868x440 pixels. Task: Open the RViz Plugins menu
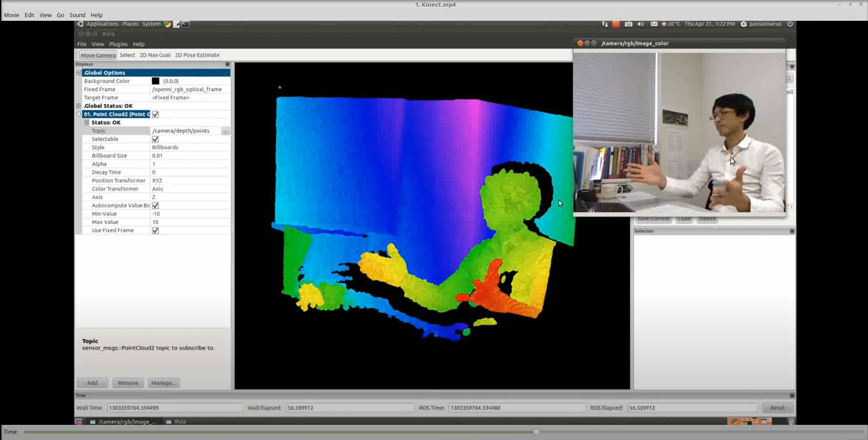point(118,44)
